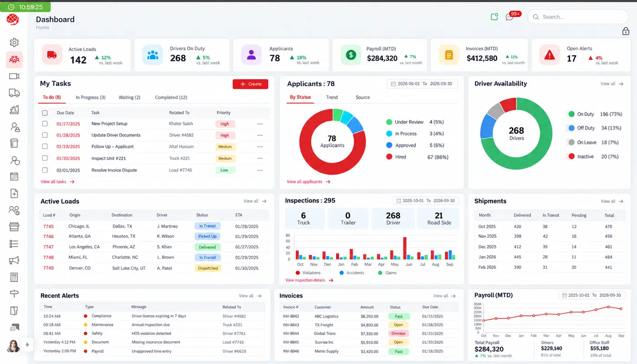Screen dimensions: 637x364
Task: Open the Inspections date range picker
Action: 426,201
